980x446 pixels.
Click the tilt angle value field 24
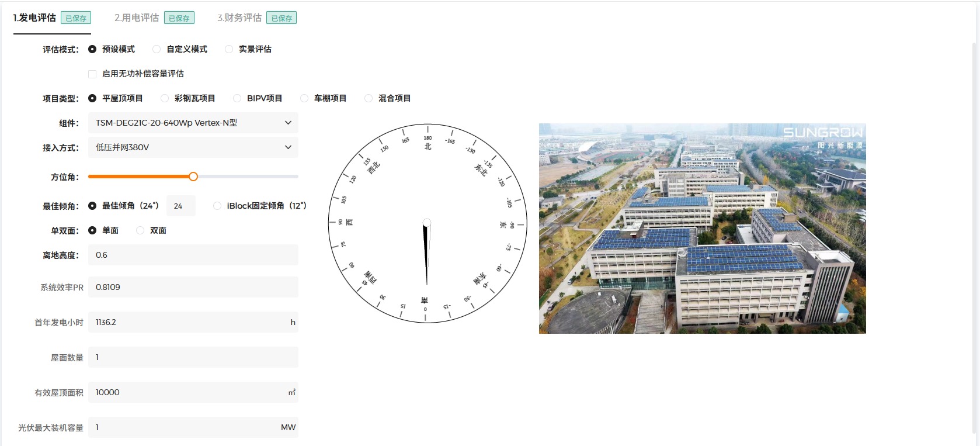[x=181, y=206]
